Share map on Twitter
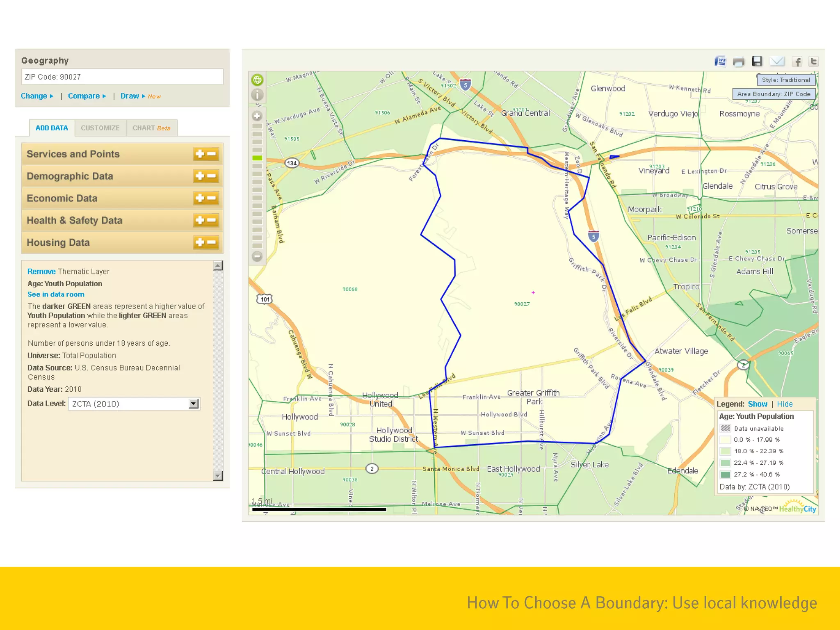The image size is (840, 630). 813,62
